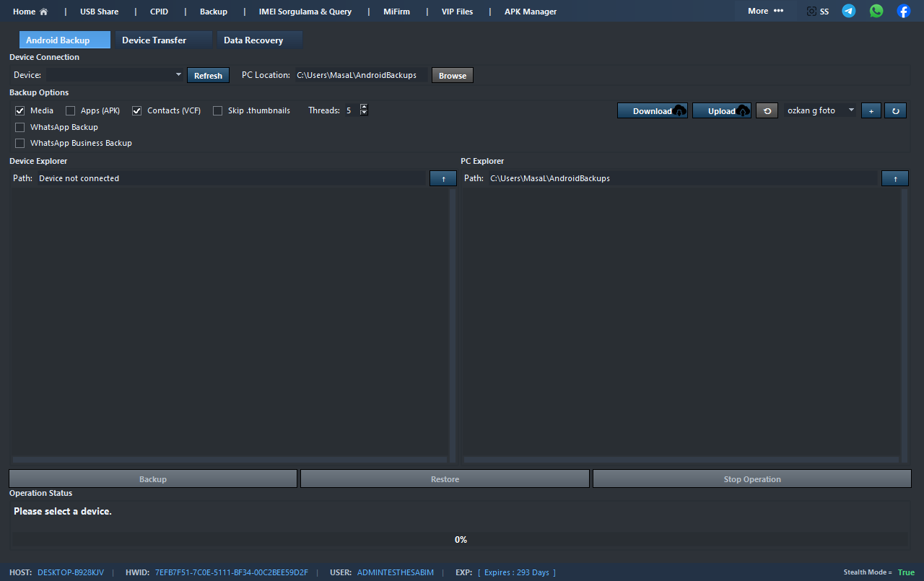Enable the WhatsApp Backup checkbox
This screenshot has width=924, height=581.
20,127
